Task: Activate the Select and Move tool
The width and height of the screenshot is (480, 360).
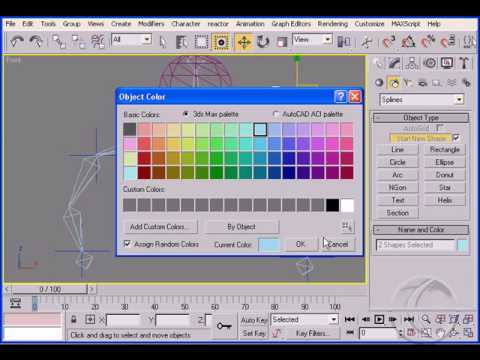Action: point(244,42)
